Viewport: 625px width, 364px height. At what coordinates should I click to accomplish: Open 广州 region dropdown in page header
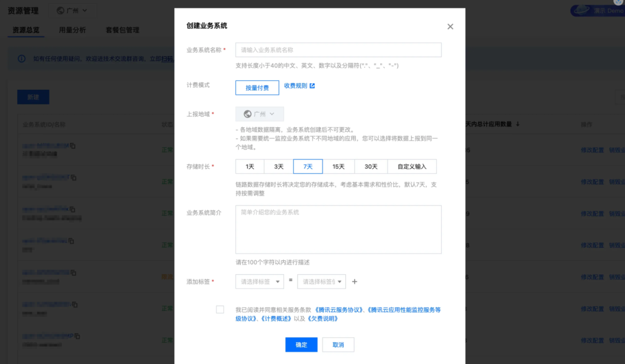pyautogui.click(x=72, y=11)
